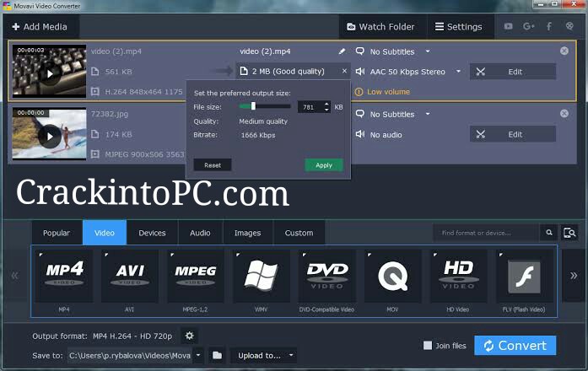Select the FLV (Flash Video) format icon

pyautogui.click(x=524, y=277)
